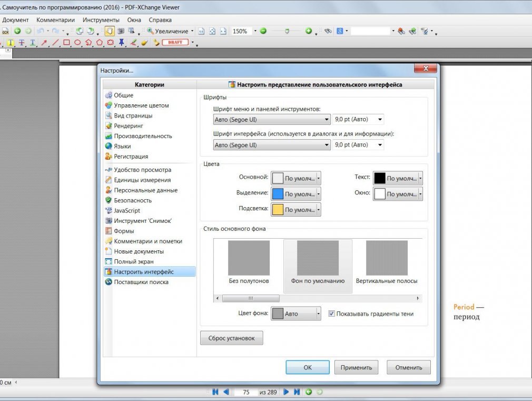The width and height of the screenshot is (532, 401).
Task: Select the Eraser tool
Action: [144, 43]
